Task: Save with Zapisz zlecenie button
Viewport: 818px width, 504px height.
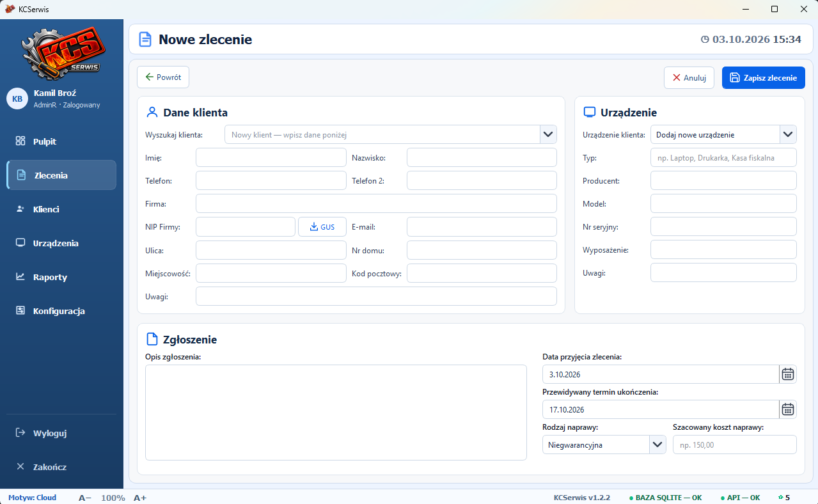Action: click(764, 78)
